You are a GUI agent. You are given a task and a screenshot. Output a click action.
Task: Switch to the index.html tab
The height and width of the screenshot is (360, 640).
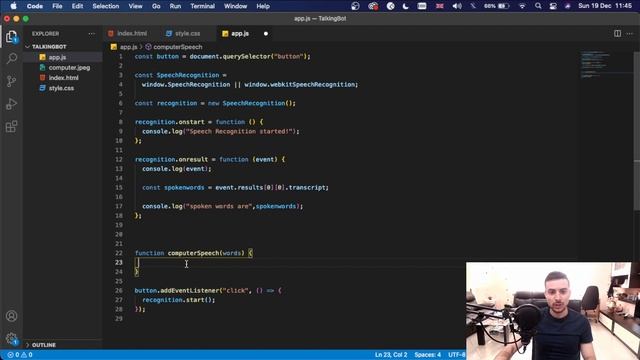131,33
